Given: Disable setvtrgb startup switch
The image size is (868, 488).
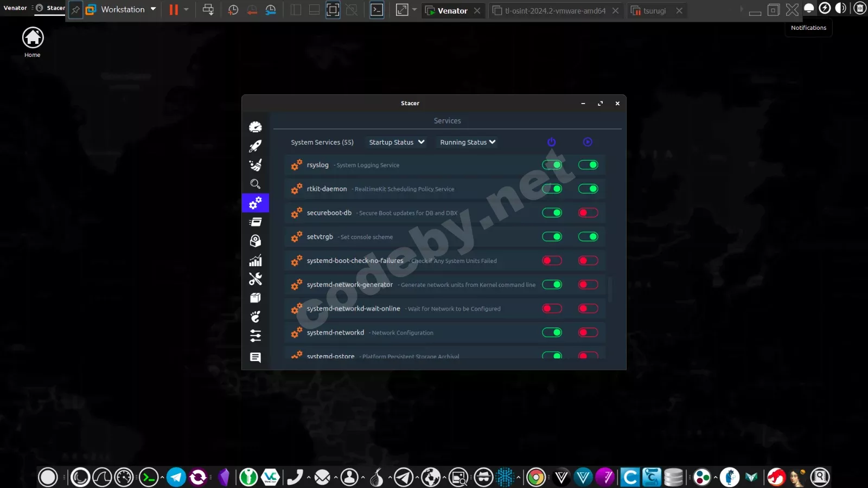Looking at the screenshot, I should (x=552, y=236).
